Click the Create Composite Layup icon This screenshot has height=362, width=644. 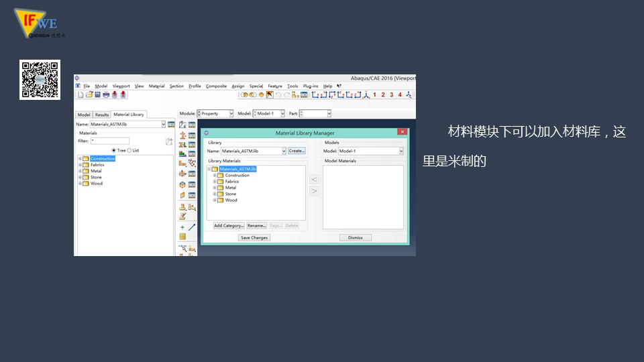coord(182,154)
